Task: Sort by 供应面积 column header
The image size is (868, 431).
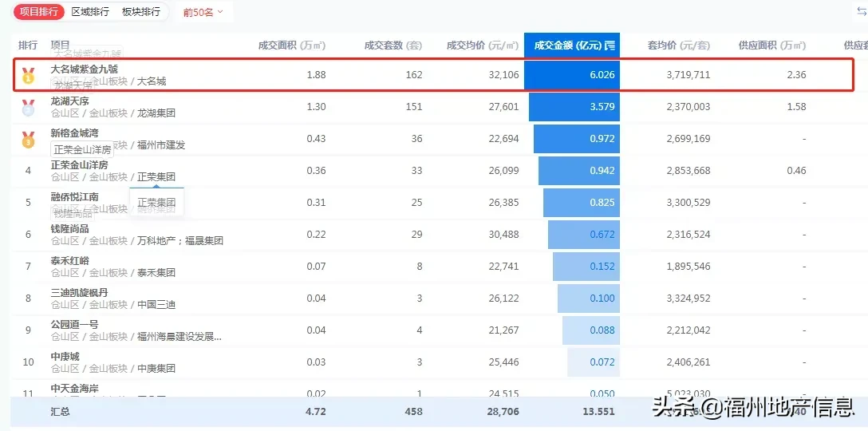Action: (x=772, y=45)
